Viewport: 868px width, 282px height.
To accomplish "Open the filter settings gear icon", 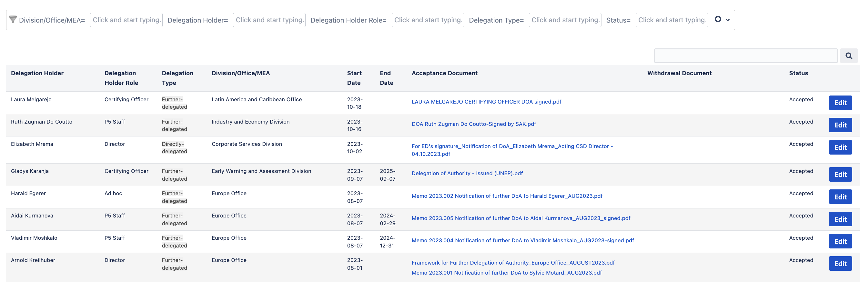I will pyautogui.click(x=718, y=19).
